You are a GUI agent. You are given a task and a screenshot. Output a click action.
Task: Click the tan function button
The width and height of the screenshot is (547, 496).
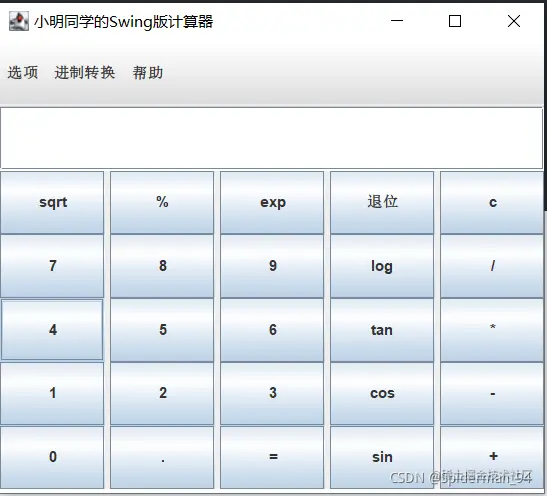point(382,330)
